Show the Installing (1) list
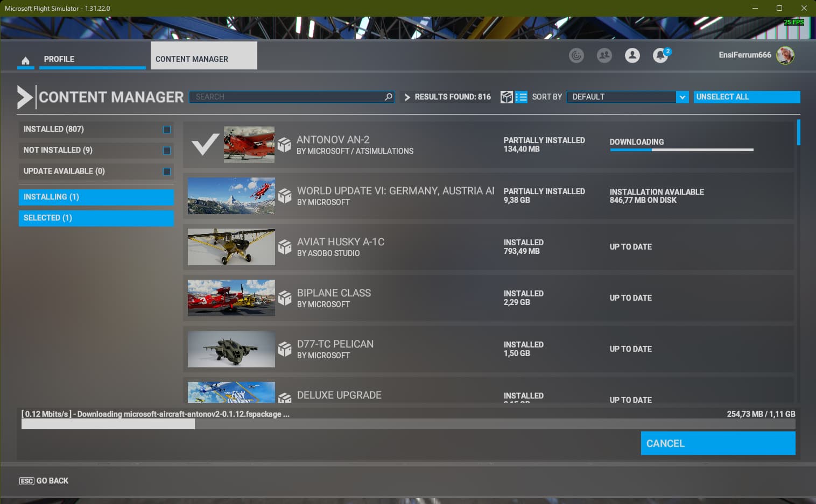The height and width of the screenshot is (504, 816). (96, 197)
